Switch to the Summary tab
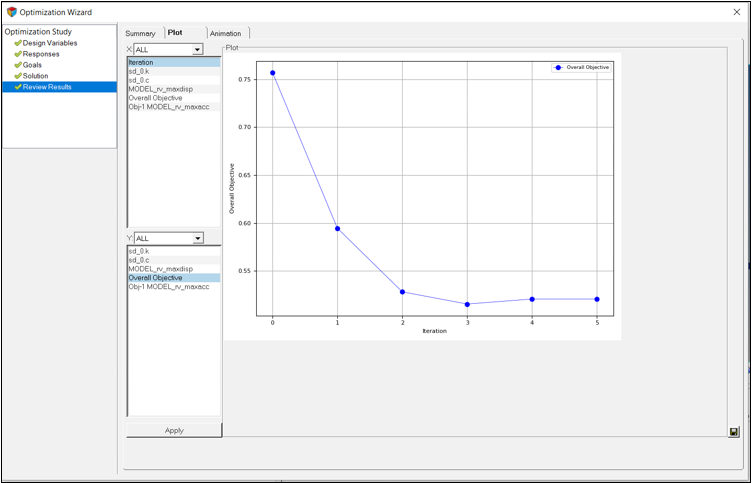 (140, 33)
